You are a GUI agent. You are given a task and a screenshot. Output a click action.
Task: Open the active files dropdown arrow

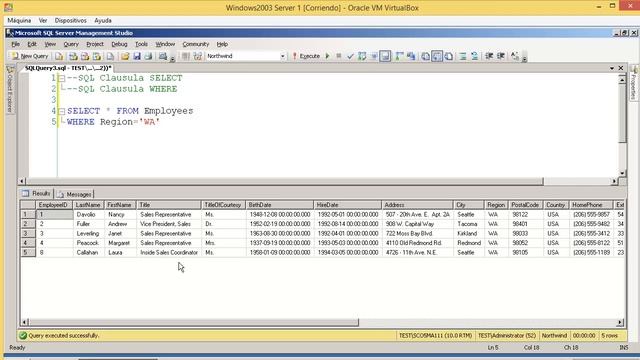[x=612, y=68]
